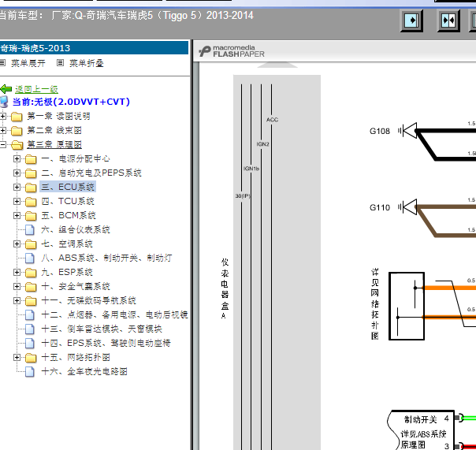Open 第二章 线束图 chapter

pyautogui.click(x=54, y=130)
